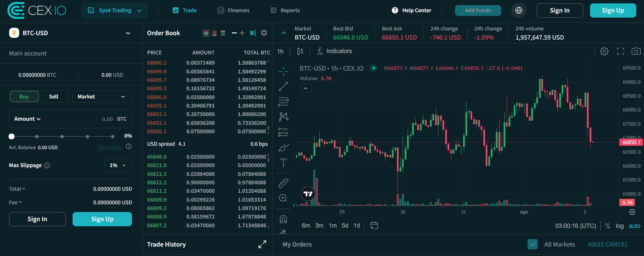This screenshot has height=256, width=644.
Task: Switch to the Buy side
Action: click(24, 96)
